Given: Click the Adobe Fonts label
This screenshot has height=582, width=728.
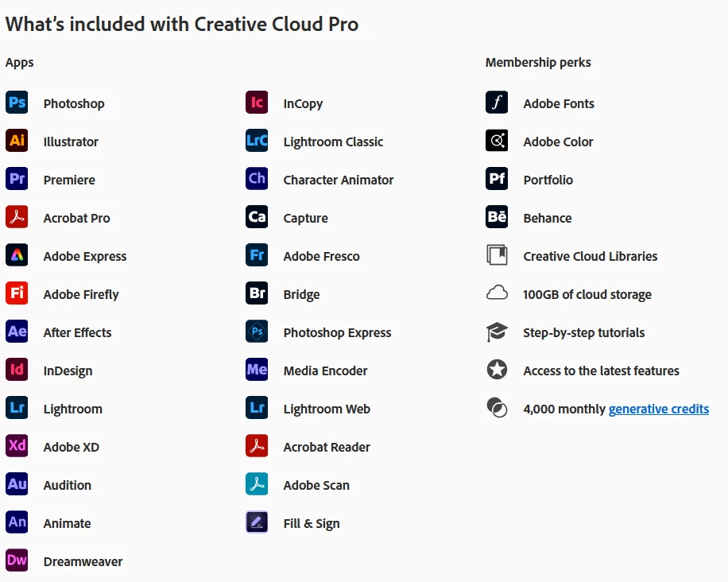Looking at the screenshot, I should pyautogui.click(x=559, y=103).
